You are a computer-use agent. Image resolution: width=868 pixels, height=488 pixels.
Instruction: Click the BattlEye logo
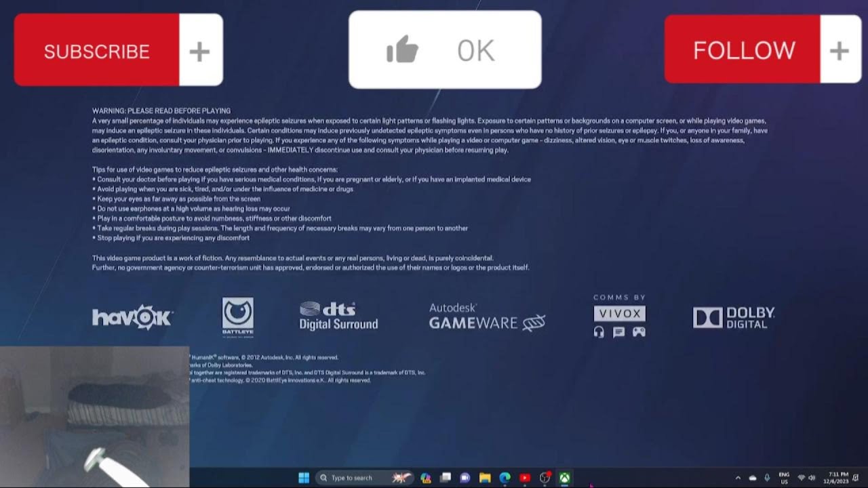[x=237, y=317]
